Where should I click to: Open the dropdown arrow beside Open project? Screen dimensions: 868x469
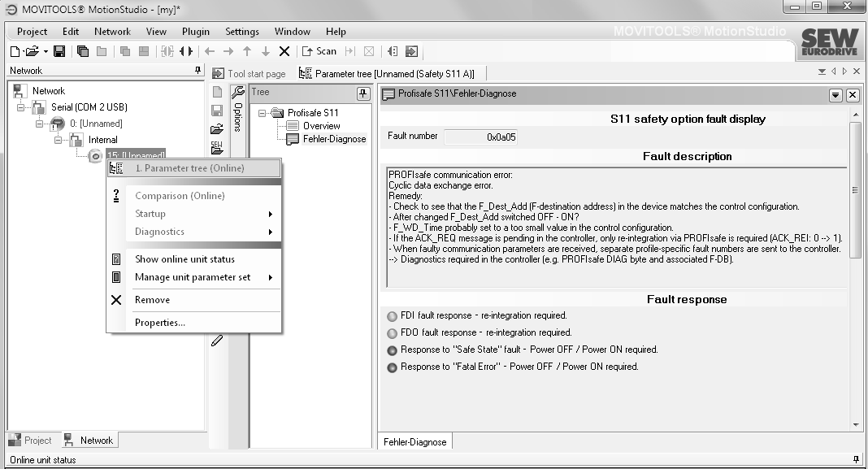coord(46,52)
